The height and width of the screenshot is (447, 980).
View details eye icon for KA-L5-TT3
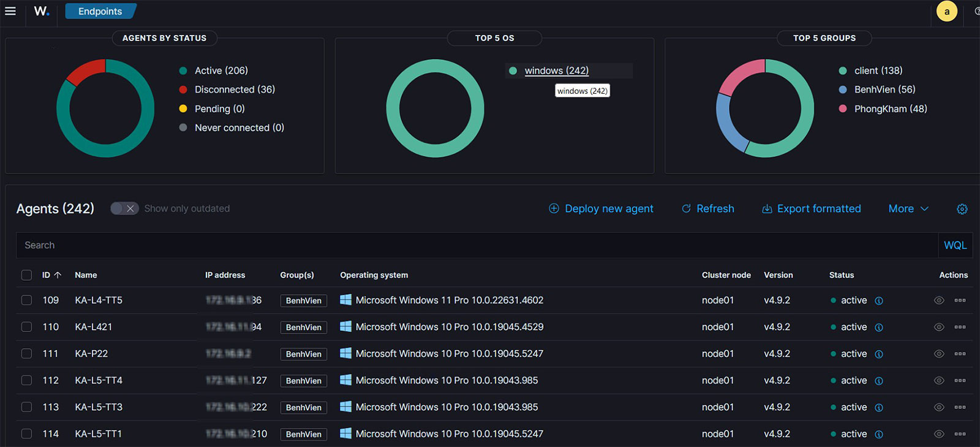coord(939,407)
